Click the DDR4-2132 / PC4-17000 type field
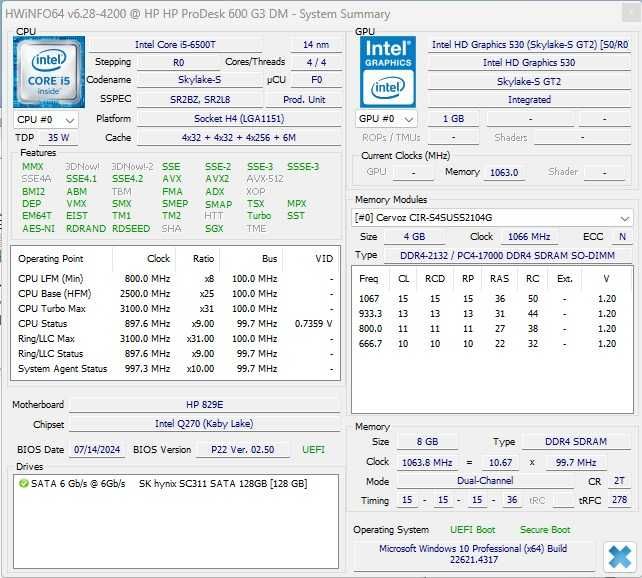 pyautogui.click(x=507, y=255)
